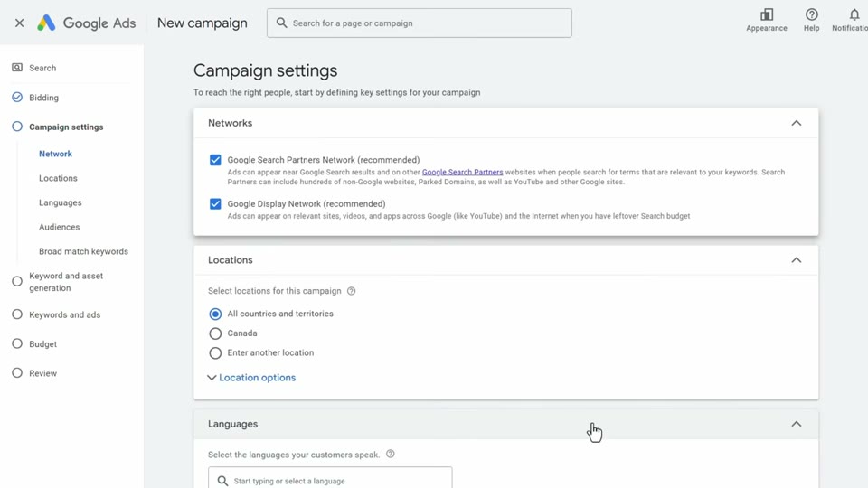Open the Budget step
Image resolution: width=868 pixels, height=488 pixels.
(x=43, y=344)
